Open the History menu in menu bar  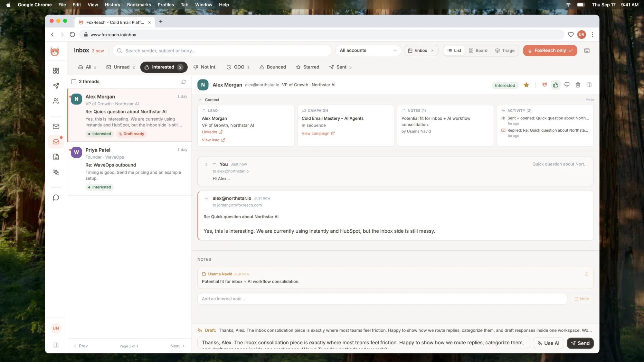click(112, 5)
